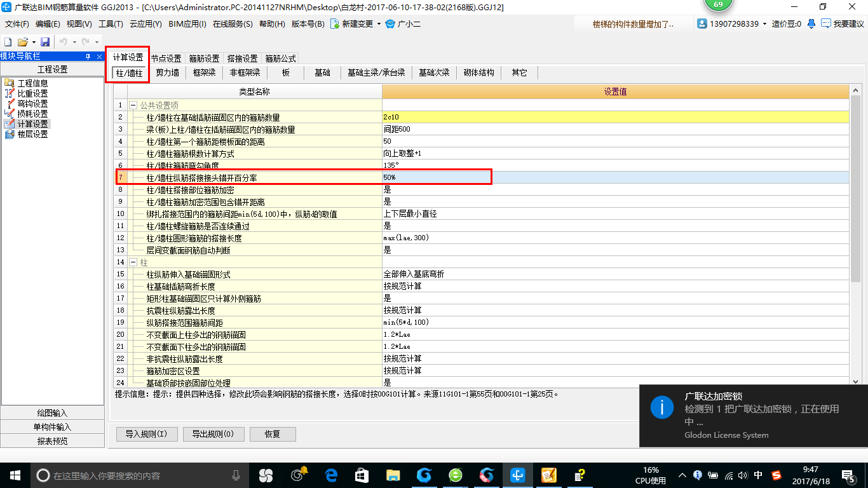Open the BIM应用(I) menu
This screenshot has height=488, width=868.
(187, 24)
